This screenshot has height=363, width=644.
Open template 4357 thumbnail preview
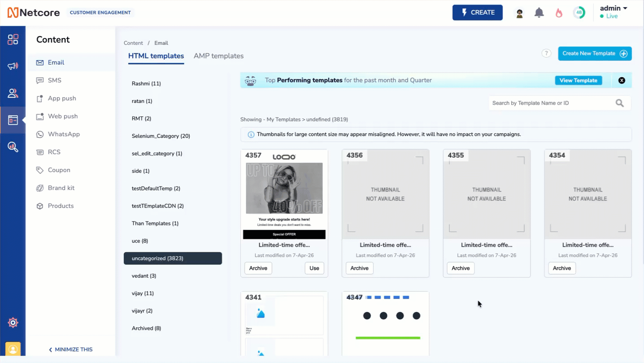(284, 194)
